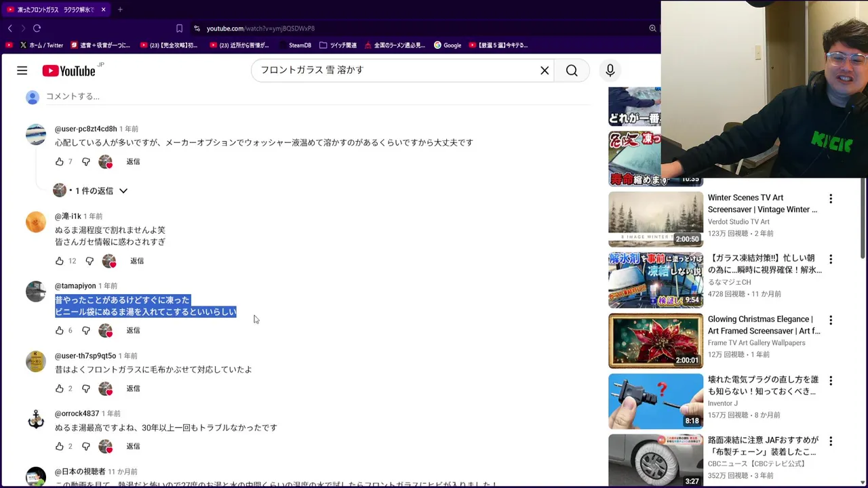The width and height of the screenshot is (868, 488).
Task: Open ガラス凍結対策 video thumbnail
Action: (656, 280)
